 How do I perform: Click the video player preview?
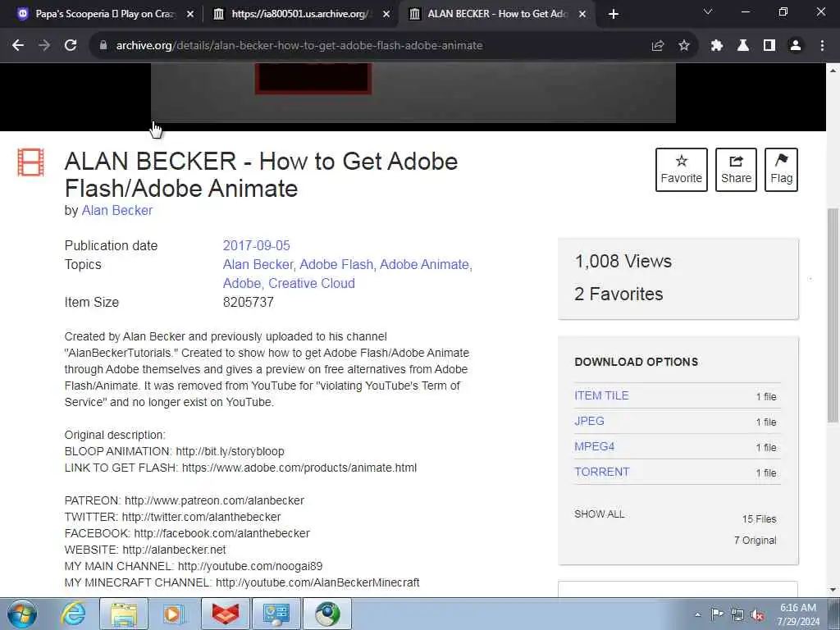(x=413, y=93)
